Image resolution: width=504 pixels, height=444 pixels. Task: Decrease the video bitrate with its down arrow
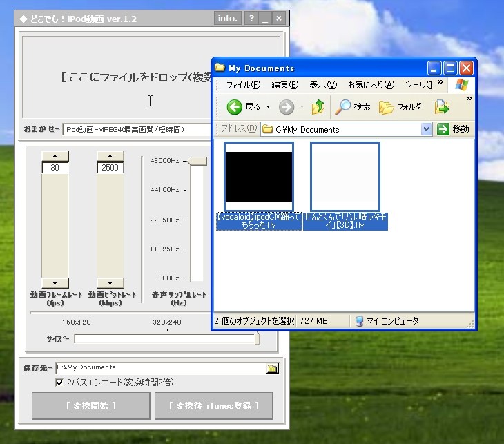110,283
